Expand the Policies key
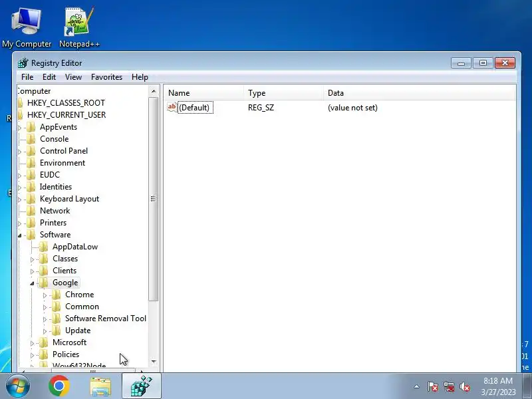The image size is (532, 399). click(x=32, y=355)
